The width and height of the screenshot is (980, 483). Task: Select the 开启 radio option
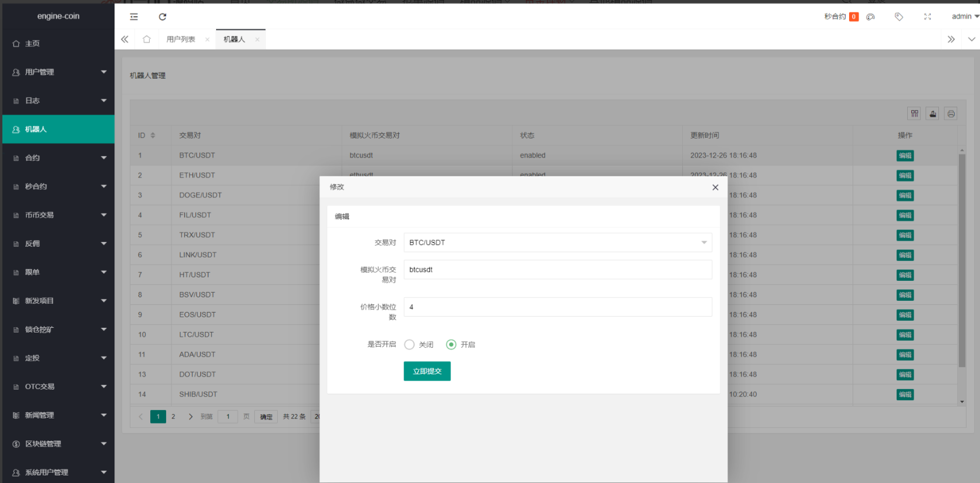451,344
